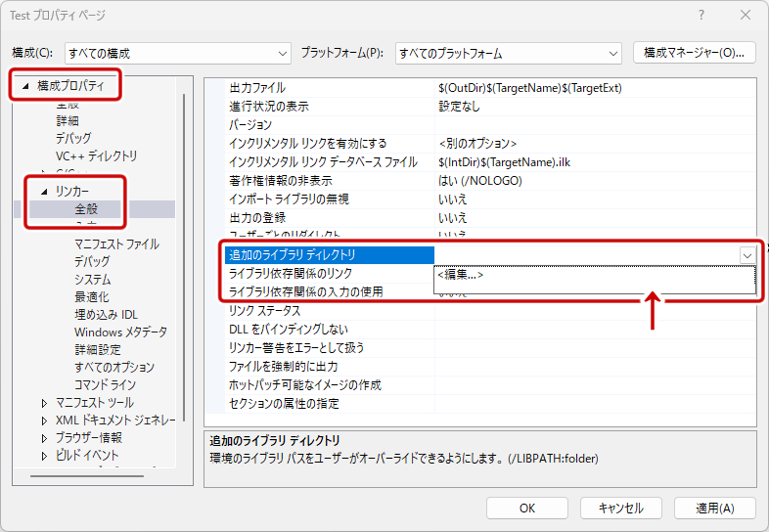The height and width of the screenshot is (532, 769).
Task: Click インクリメンタル リンクを有効にする property
Action: [307, 144]
